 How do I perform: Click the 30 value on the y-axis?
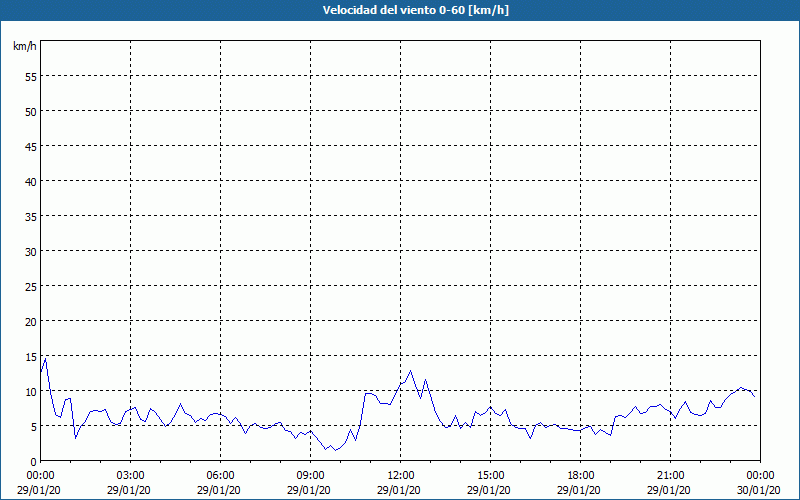point(31,252)
